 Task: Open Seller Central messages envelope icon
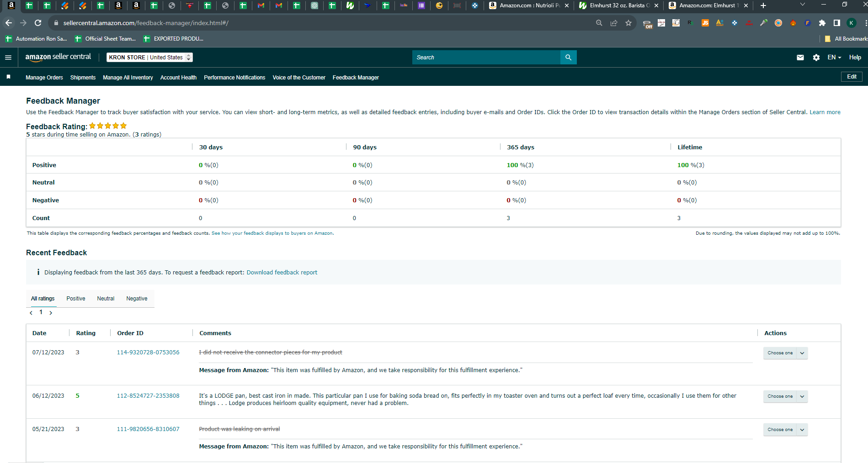click(x=800, y=58)
